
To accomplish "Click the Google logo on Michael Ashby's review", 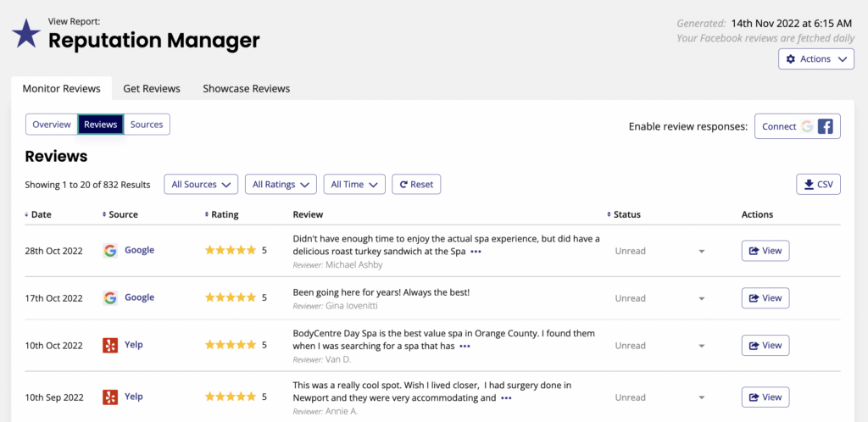I will pyautogui.click(x=110, y=251).
